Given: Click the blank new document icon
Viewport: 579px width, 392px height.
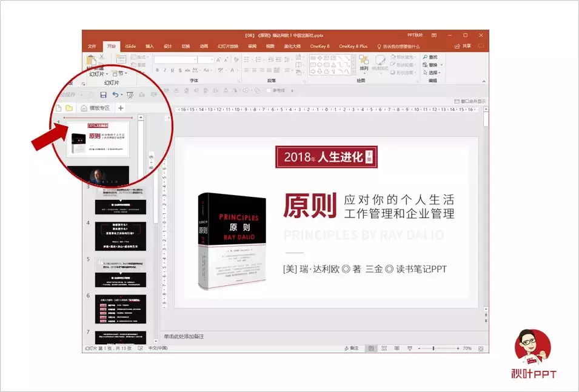Looking at the screenshot, I should click(x=58, y=108).
